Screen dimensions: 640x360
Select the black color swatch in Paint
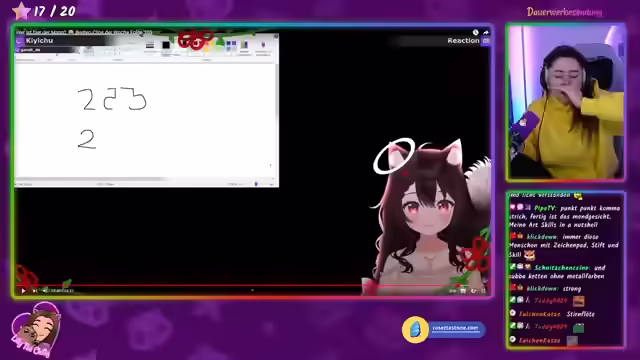tap(166, 45)
